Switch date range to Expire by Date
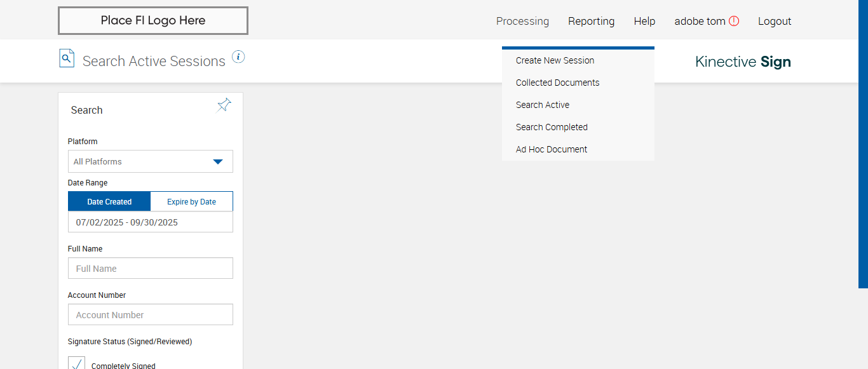 (x=191, y=201)
